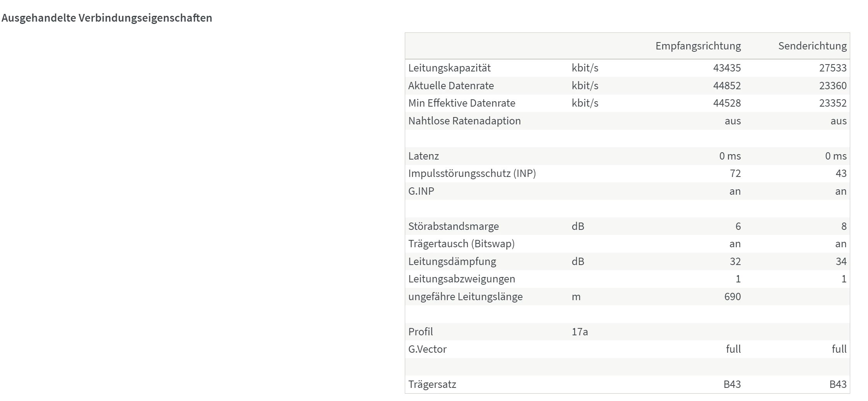
Task: Select the Impulsstörungsschutz (INP) label
Action: (472, 173)
